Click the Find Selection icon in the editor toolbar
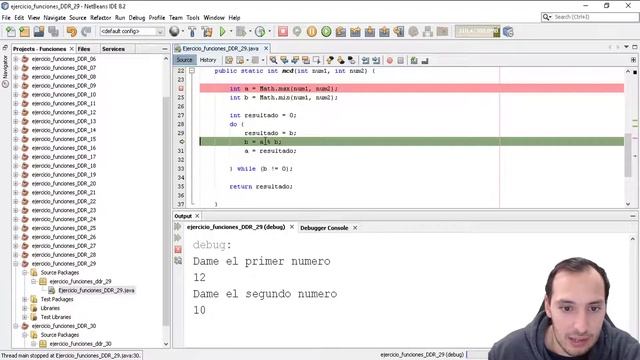This screenshot has height=360, width=640. click(273, 60)
